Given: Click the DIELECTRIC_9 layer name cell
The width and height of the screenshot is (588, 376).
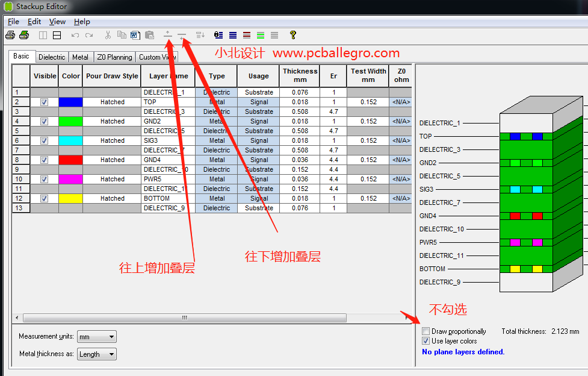Looking at the screenshot, I should click(x=168, y=208).
